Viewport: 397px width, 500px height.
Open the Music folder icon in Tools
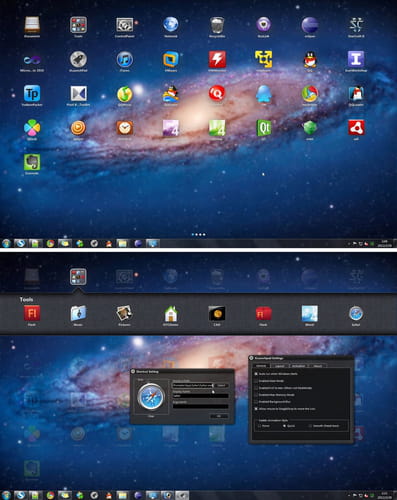point(78,313)
